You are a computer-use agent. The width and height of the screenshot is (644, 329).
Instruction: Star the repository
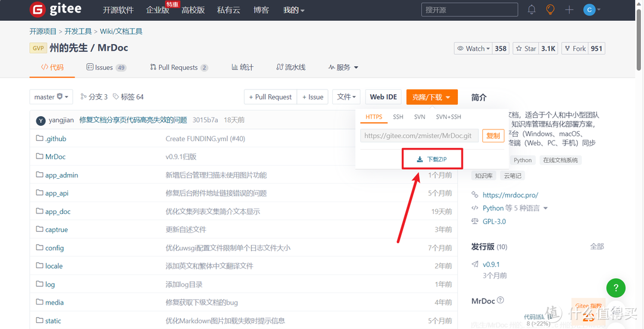click(526, 48)
